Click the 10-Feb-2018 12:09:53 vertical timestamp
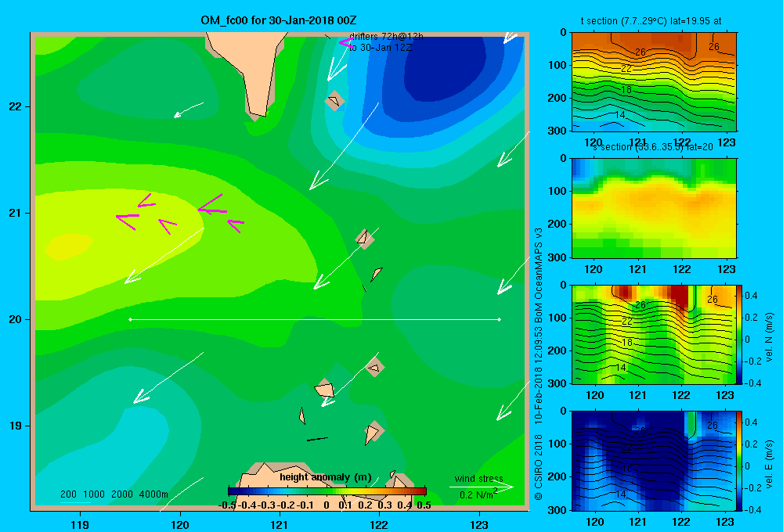783x532 pixels. [539, 376]
